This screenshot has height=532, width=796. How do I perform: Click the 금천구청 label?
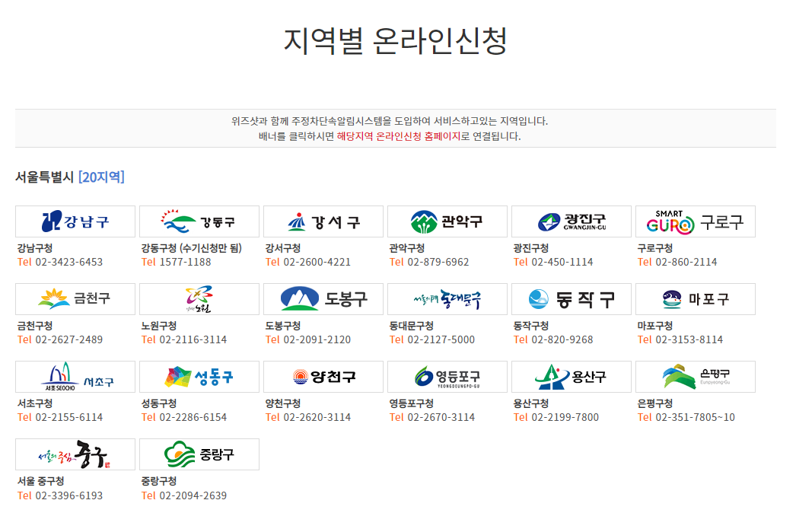coord(35,326)
